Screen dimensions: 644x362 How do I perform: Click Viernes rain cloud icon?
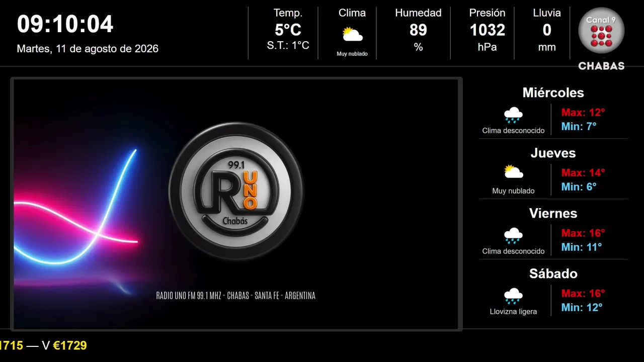click(513, 236)
